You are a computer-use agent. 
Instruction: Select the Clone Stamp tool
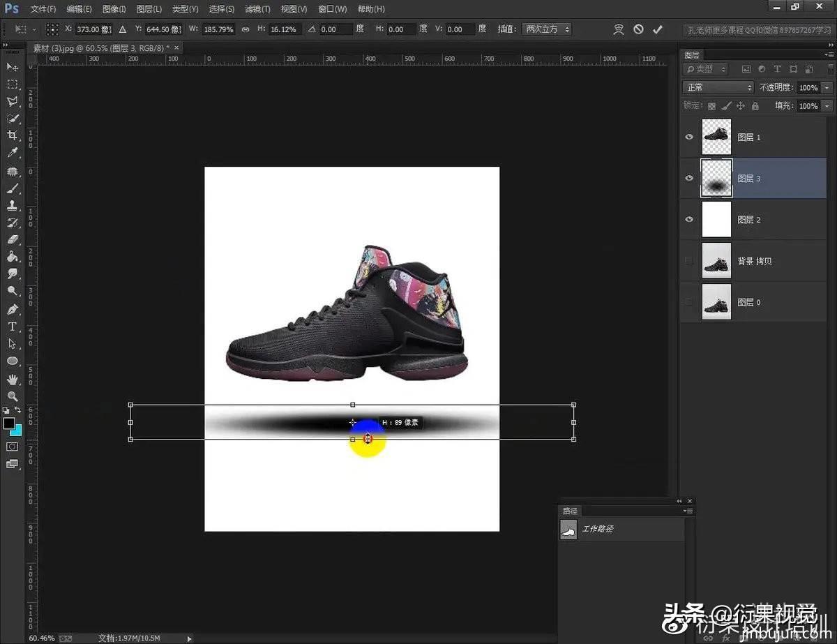coord(13,206)
